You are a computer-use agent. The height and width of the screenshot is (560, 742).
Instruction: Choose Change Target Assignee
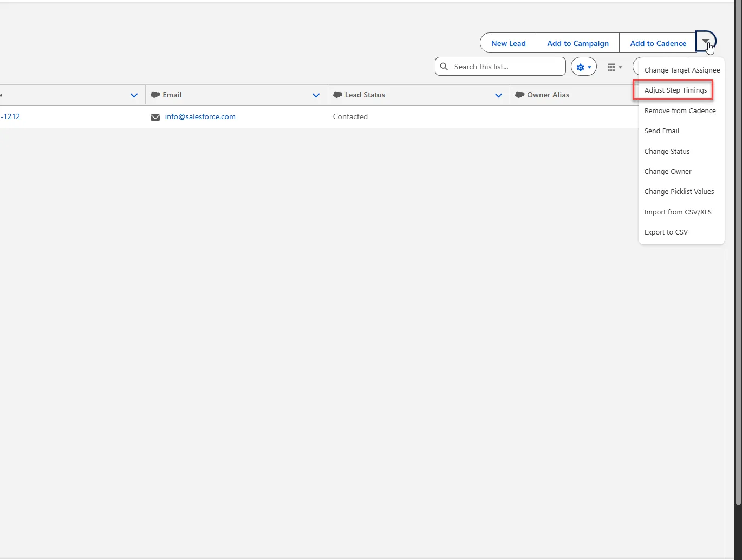[x=682, y=70]
